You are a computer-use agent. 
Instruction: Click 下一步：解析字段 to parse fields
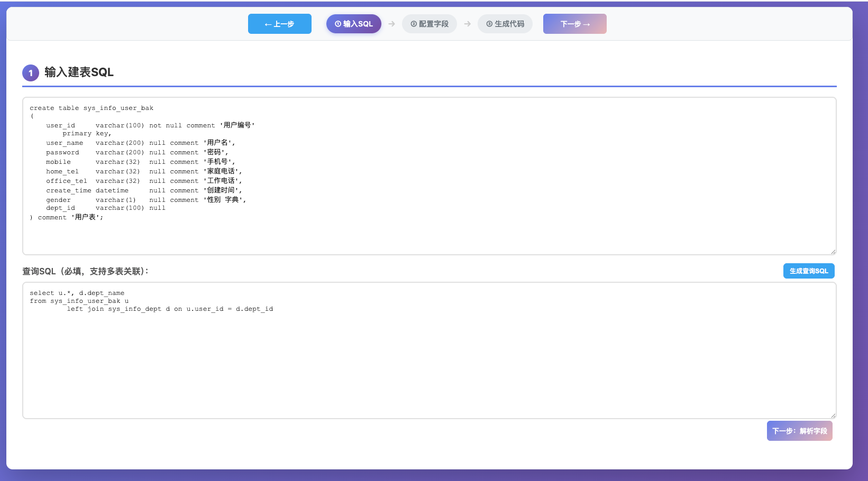coord(799,431)
